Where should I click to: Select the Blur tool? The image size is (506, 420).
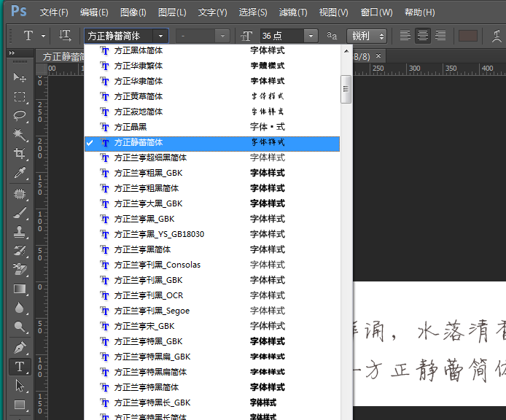coord(20,308)
